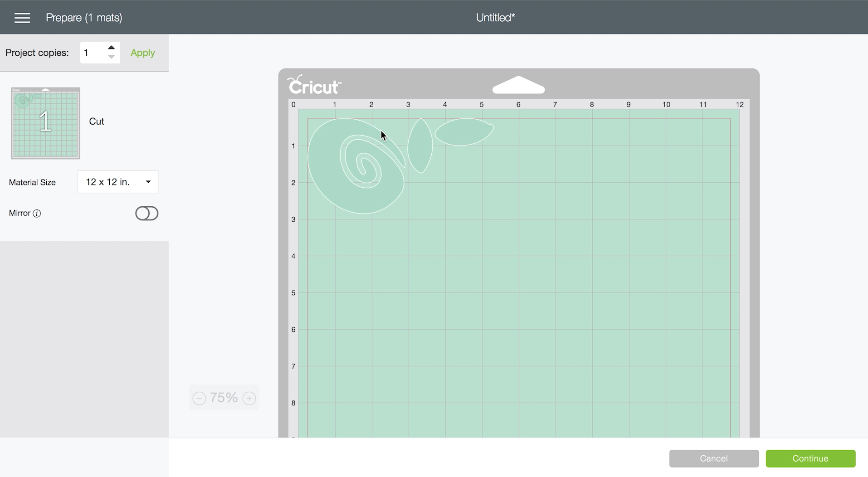Increase project copies with up arrow

click(x=111, y=48)
